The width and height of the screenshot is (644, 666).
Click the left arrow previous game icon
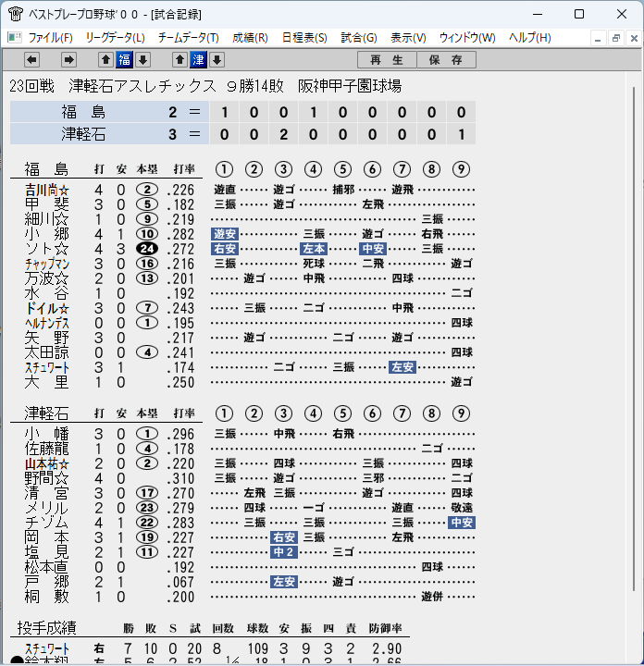(31, 60)
